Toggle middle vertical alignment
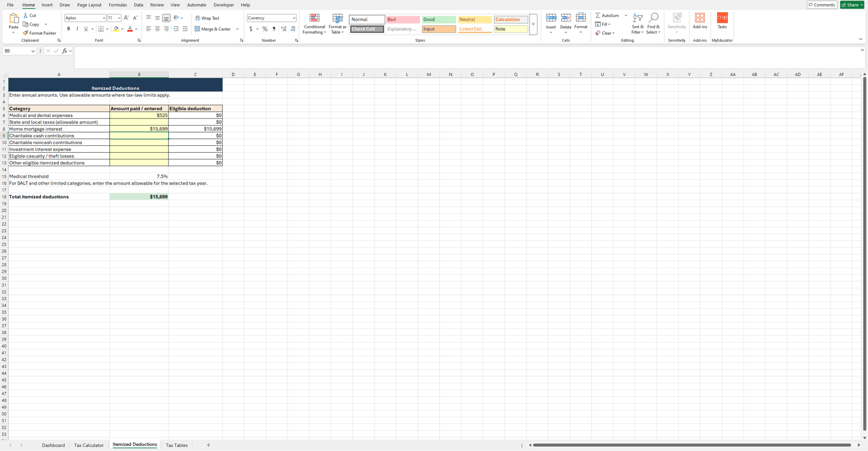Viewport: 868px width, 451px height. [157, 18]
